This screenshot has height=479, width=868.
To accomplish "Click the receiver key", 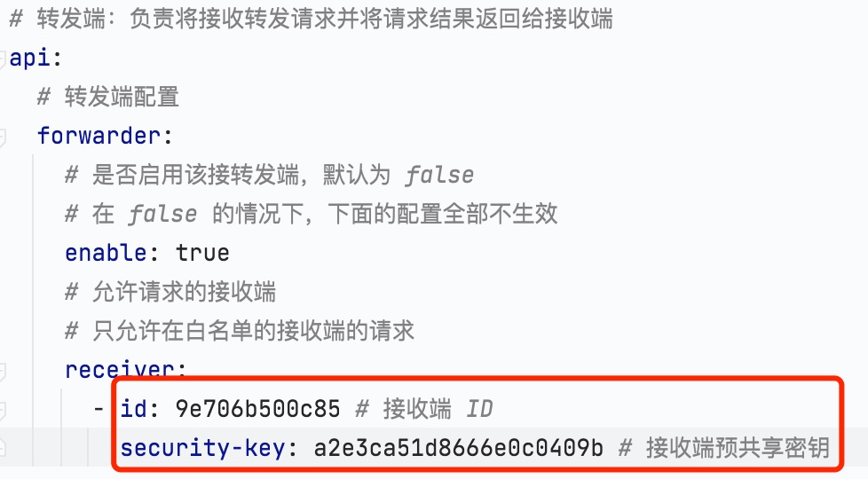I will (x=119, y=370).
